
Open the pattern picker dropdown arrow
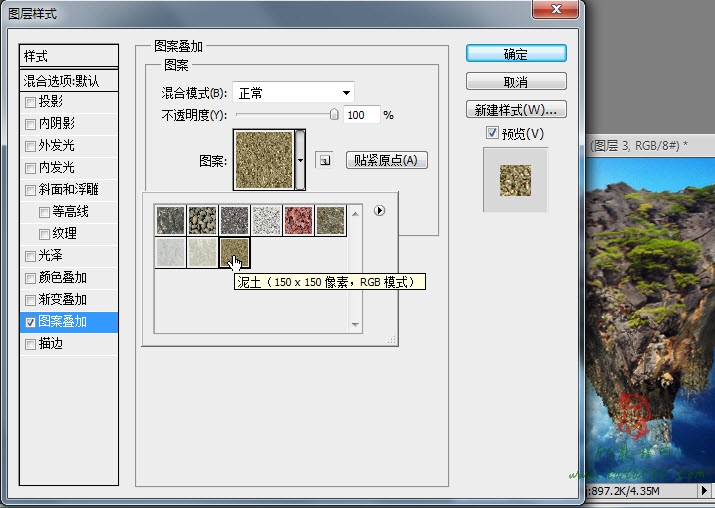coord(300,160)
